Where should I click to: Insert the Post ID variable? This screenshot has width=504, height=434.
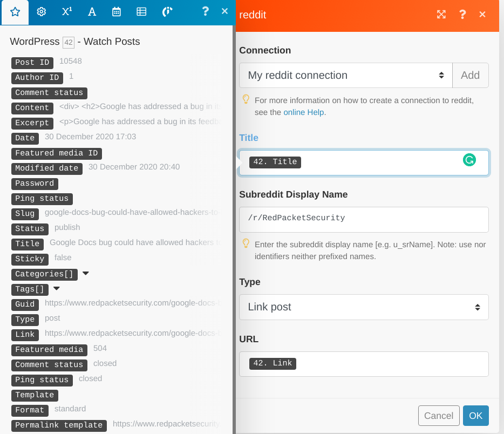(32, 63)
